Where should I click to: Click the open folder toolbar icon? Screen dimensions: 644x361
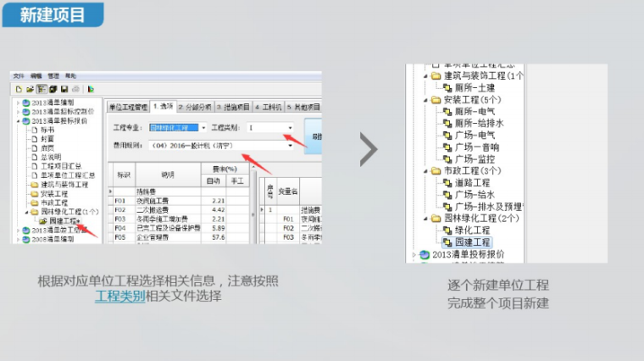pos(29,89)
